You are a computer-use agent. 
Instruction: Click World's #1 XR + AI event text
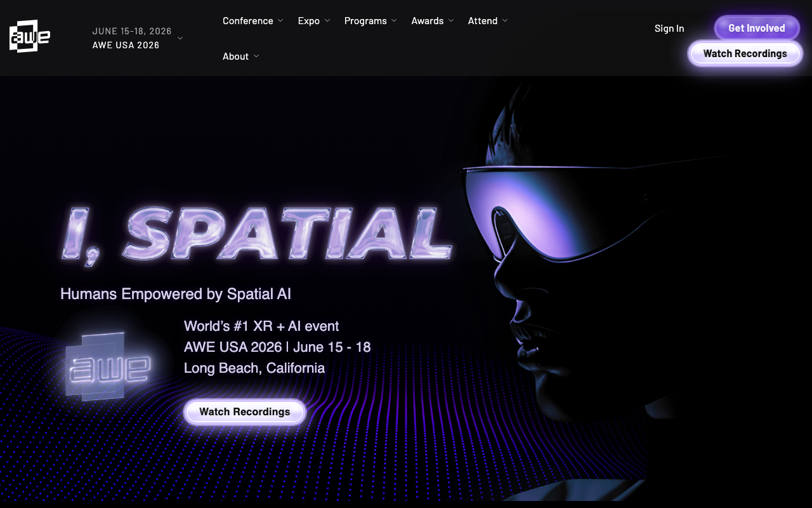[261, 326]
